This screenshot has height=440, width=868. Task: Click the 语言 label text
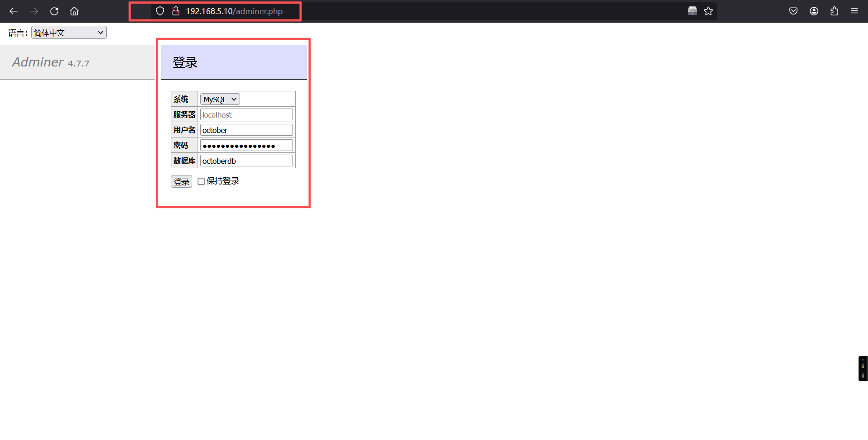click(18, 33)
